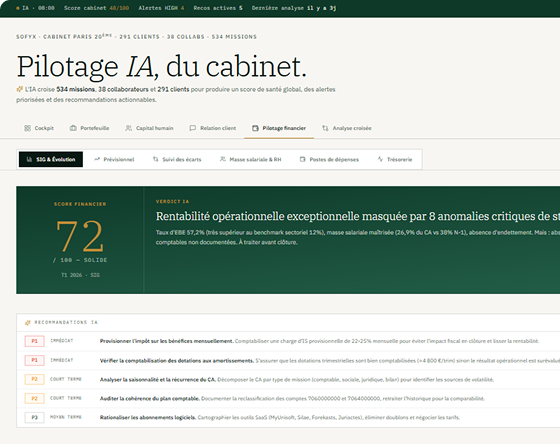This screenshot has height=444, width=560.
Task: Open the Trésorerie sub-tab
Action: tap(395, 159)
